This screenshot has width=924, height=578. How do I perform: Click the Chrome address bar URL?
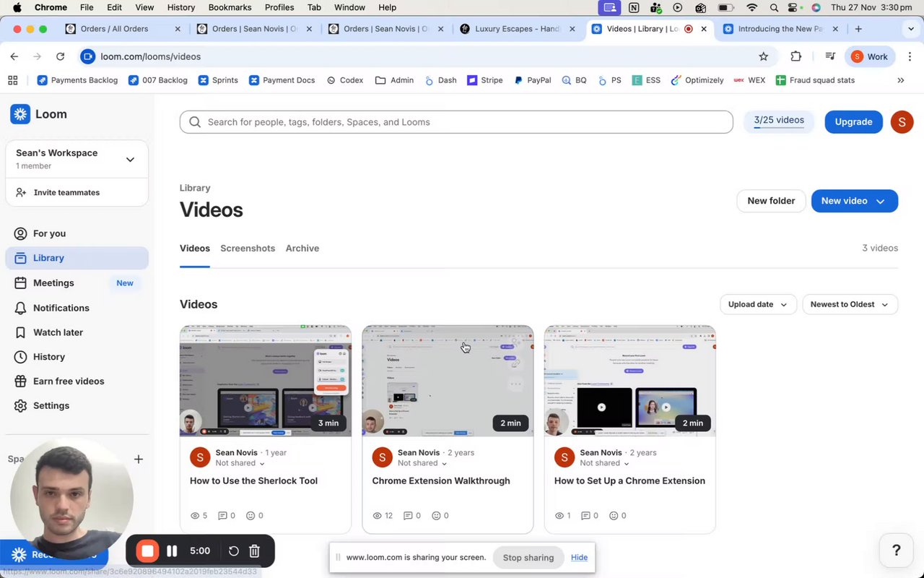click(x=151, y=56)
